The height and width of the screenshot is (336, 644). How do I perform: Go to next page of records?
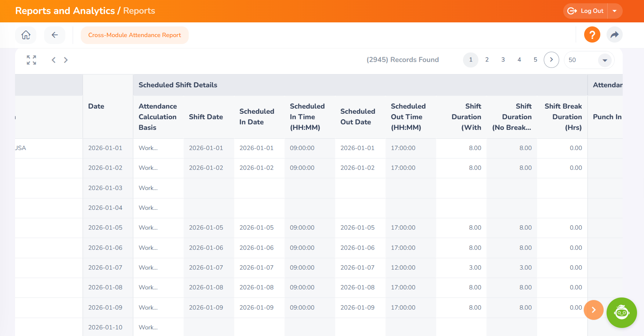(x=551, y=60)
